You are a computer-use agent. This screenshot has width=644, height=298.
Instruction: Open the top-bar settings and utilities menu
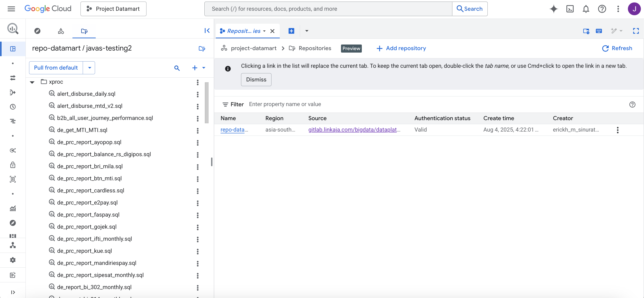pos(618,9)
